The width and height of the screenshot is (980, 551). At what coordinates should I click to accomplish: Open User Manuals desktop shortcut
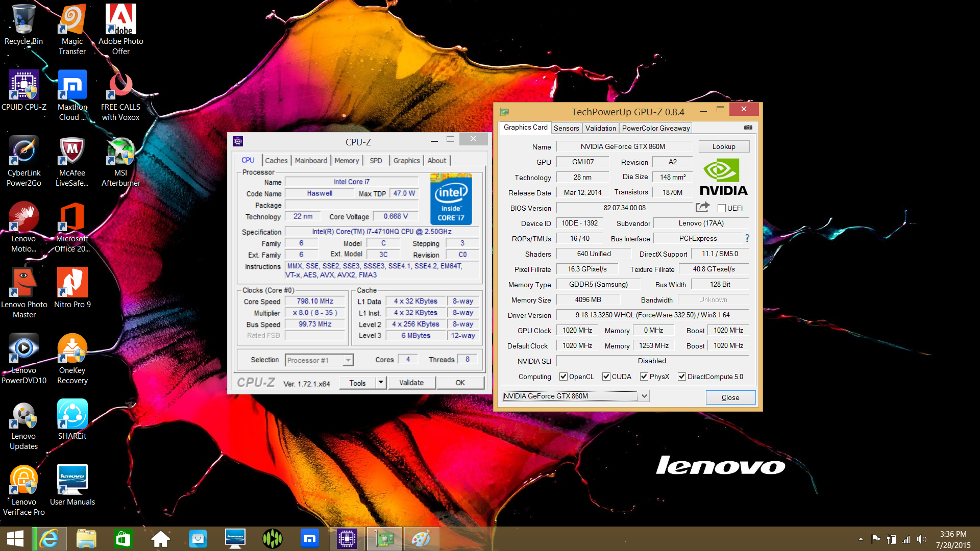click(x=72, y=485)
